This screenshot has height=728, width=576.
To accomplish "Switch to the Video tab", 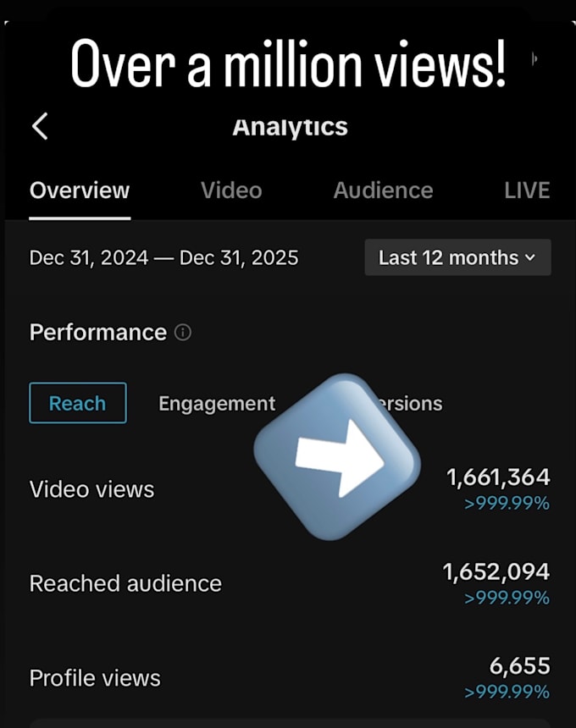I will (x=231, y=190).
